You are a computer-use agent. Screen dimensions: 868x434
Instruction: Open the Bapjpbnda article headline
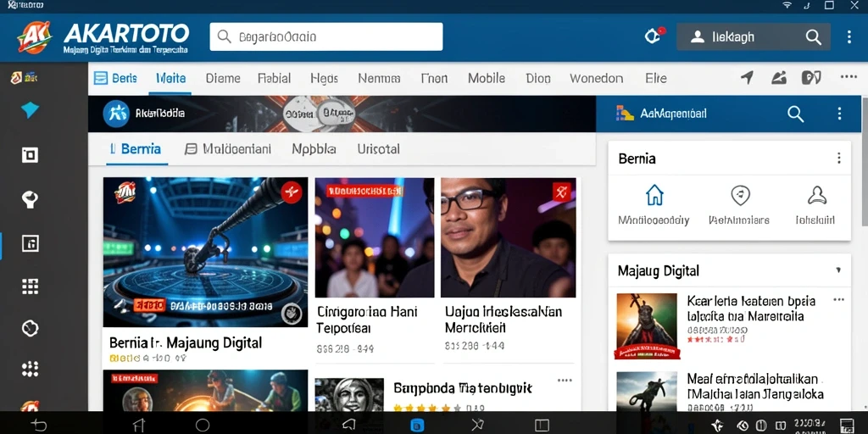[x=462, y=388]
